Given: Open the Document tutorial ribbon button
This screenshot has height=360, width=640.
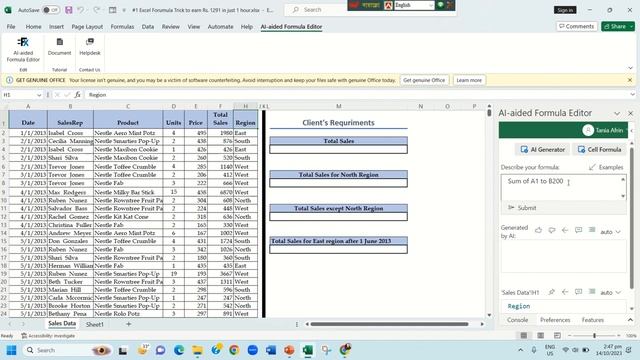Looking at the screenshot, I should tap(60, 47).
